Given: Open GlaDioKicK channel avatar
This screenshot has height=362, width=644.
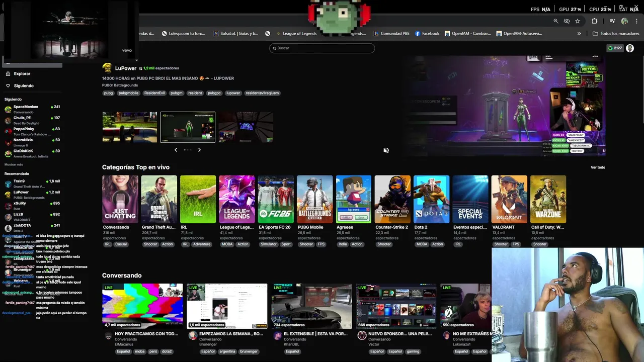Looking at the screenshot, I should click(8, 153).
